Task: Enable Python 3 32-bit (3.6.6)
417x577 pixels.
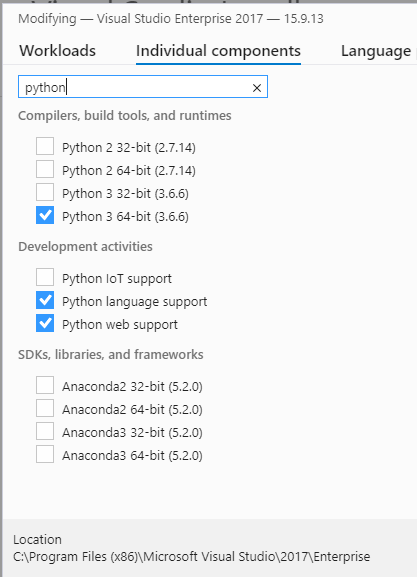Action: 45,192
